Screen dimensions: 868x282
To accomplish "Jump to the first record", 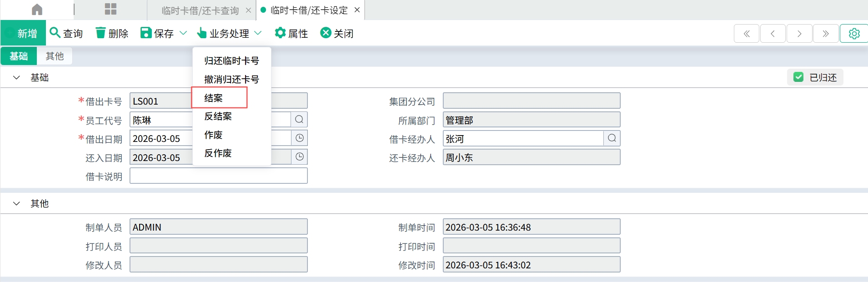I will (746, 34).
